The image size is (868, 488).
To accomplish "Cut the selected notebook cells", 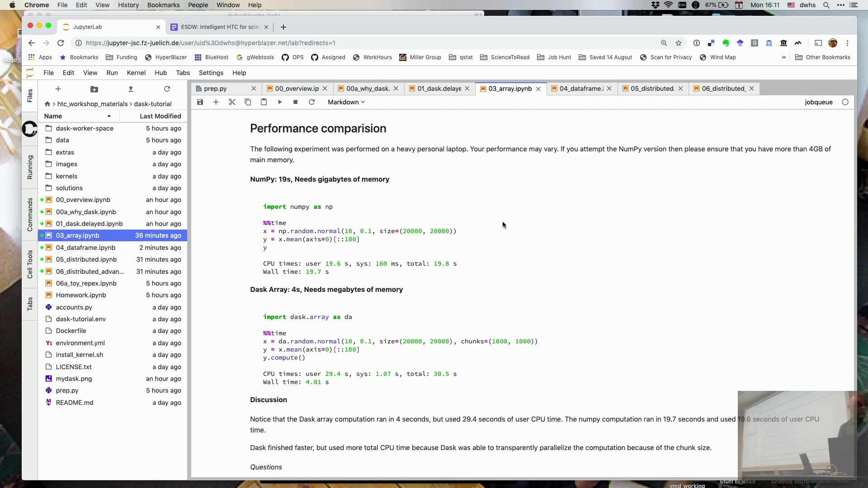I will (x=232, y=102).
